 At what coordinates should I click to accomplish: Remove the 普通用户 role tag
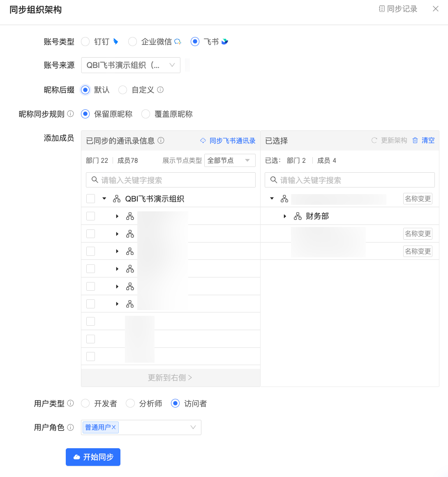tap(115, 427)
